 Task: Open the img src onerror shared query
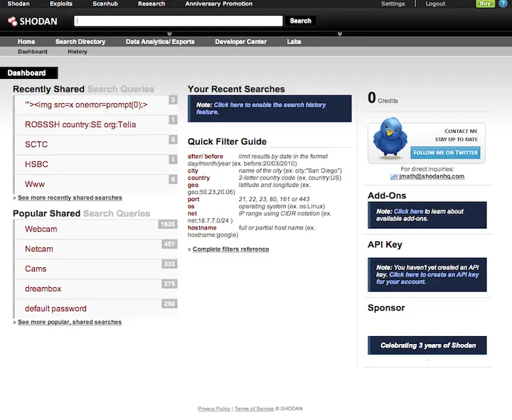click(x=86, y=104)
